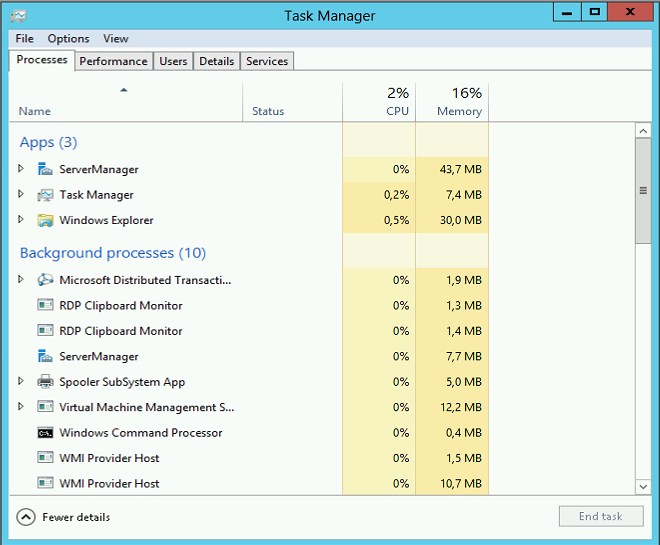Expand Virtual Machine Management Service entry
660x545 pixels.
21,406
